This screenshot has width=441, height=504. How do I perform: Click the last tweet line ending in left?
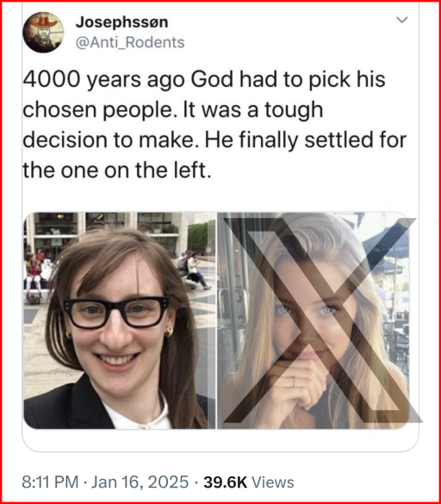point(117,170)
